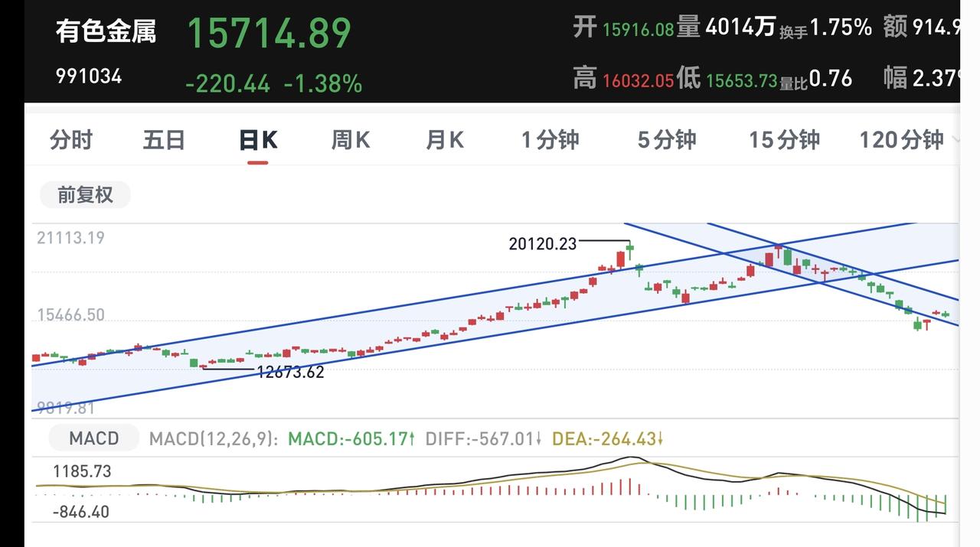Show the 1分钟 one-minute chart

(x=550, y=140)
